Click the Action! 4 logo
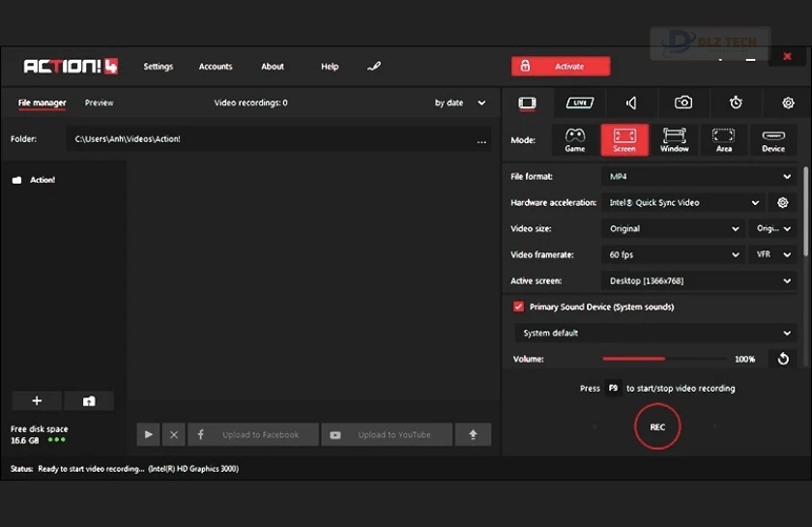This screenshot has height=527, width=812. pyautogui.click(x=71, y=66)
